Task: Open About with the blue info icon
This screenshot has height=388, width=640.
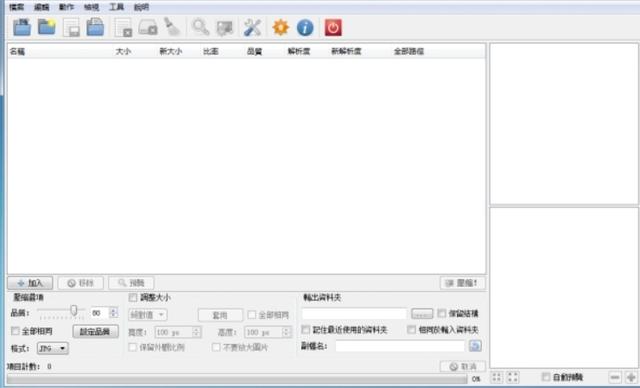Action: point(305,27)
